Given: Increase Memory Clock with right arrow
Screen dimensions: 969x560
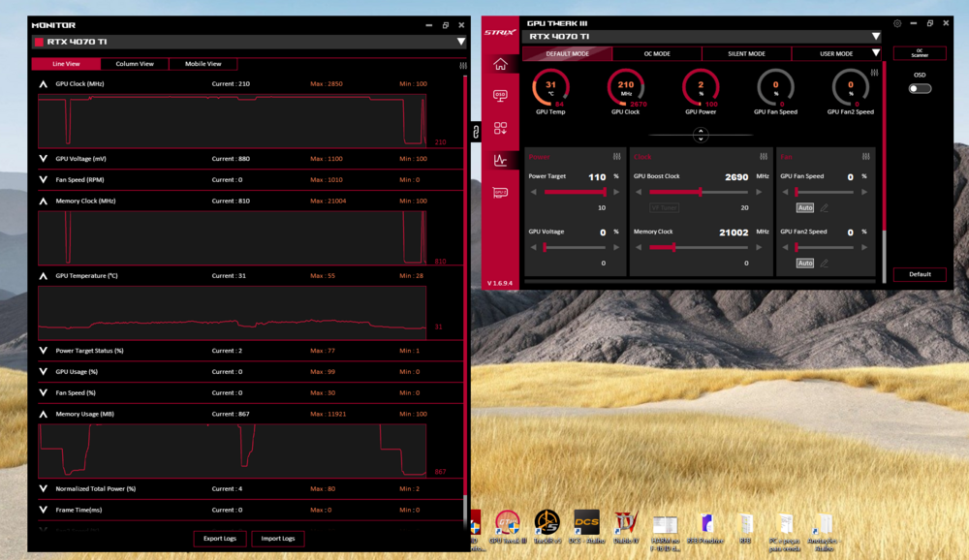Looking at the screenshot, I should pyautogui.click(x=759, y=247).
